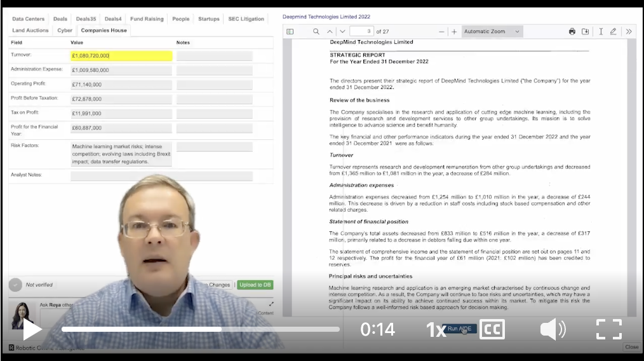644x361 pixels.
Task: Select the People tab
Action: click(x=181, y=19)
